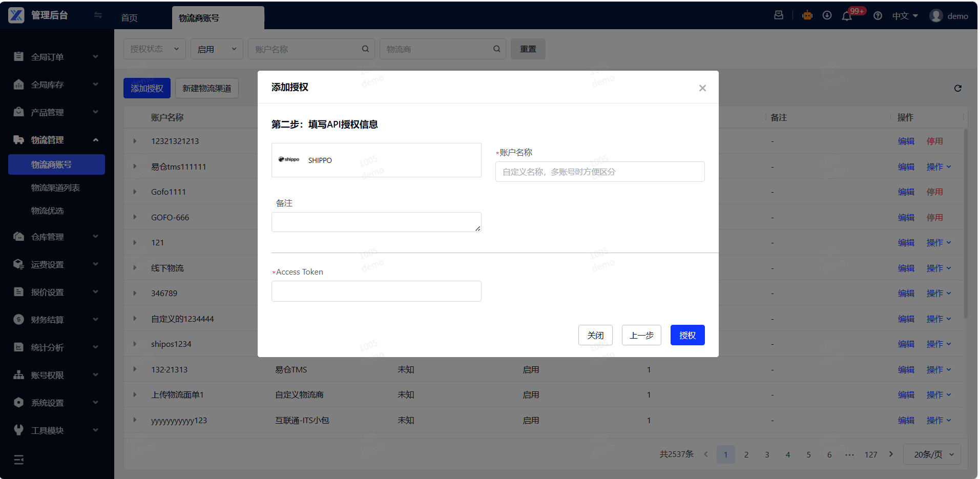Go to page 2 of results
Screen dimensions: 980x479
click(x=746, y=454)
